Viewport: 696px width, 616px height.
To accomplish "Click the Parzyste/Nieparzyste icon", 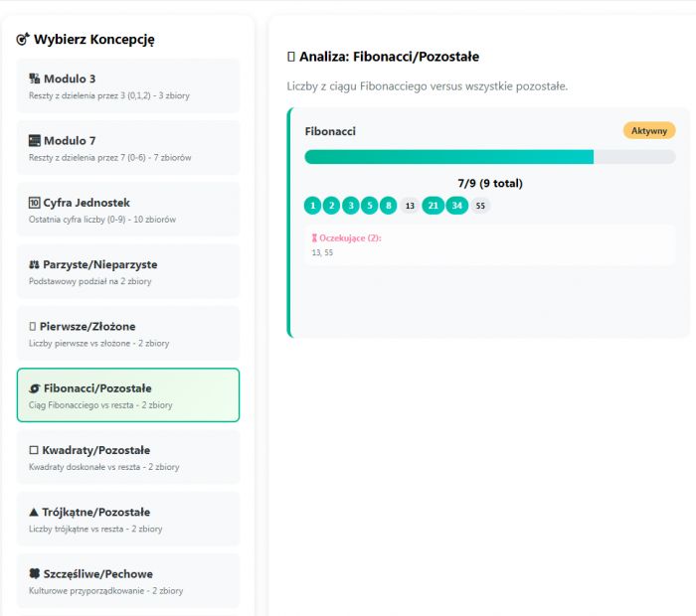I will 35,265.
